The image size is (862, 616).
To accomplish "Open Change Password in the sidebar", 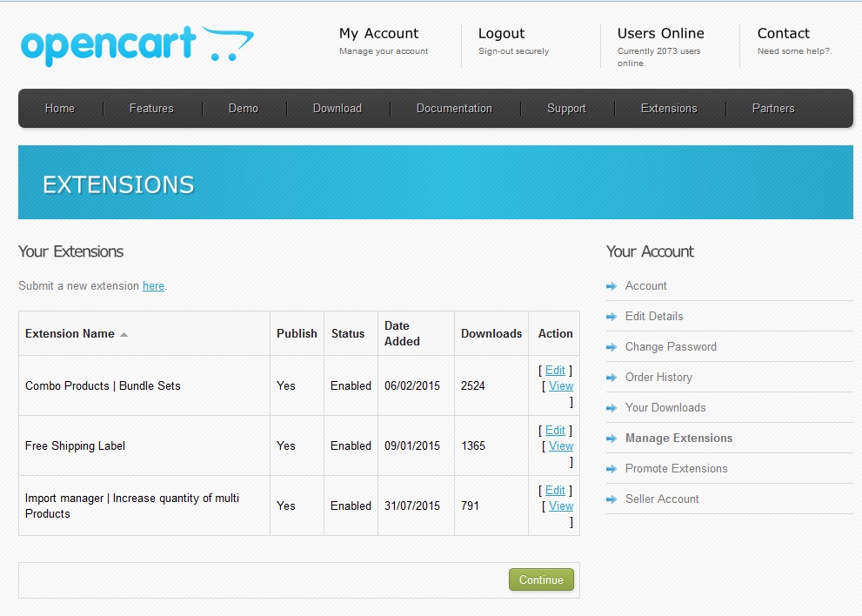I will tap(671, 347).
